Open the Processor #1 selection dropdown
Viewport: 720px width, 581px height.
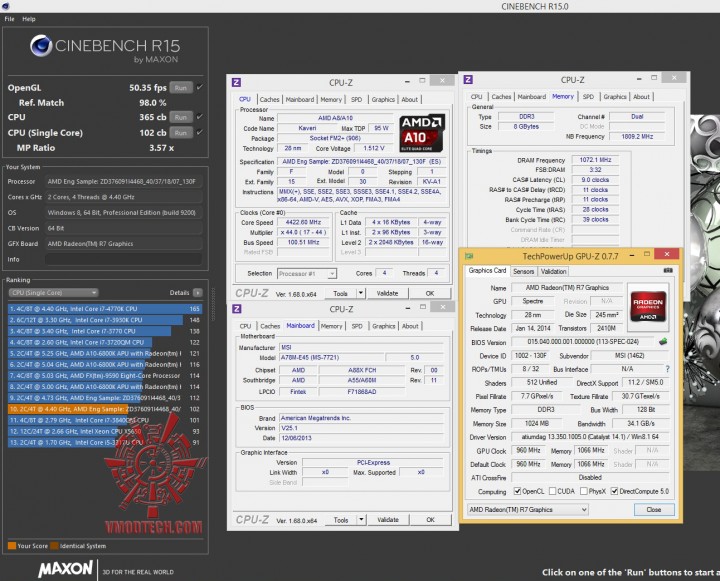(307, 273)
